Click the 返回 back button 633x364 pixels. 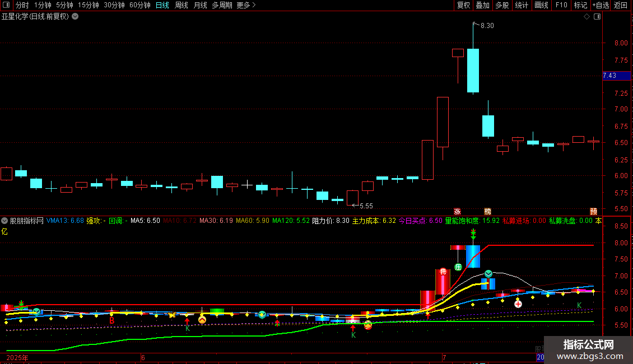click(x=621, y=5)
